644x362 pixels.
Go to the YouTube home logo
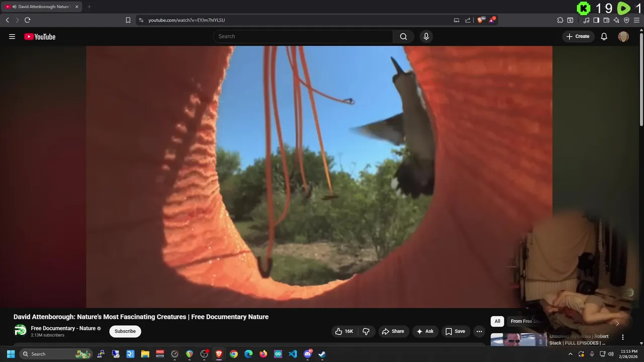[x=40, y=36]
